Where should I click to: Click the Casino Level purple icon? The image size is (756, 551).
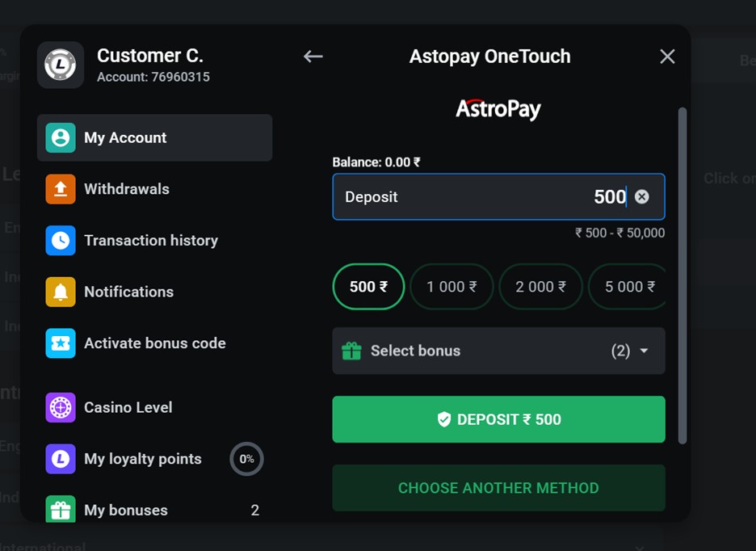(x=61, y=407)
